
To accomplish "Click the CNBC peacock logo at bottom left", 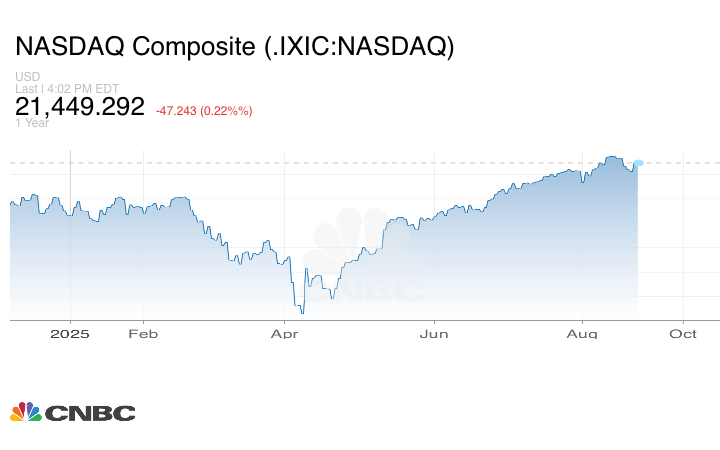I will (x=25, y=411).
